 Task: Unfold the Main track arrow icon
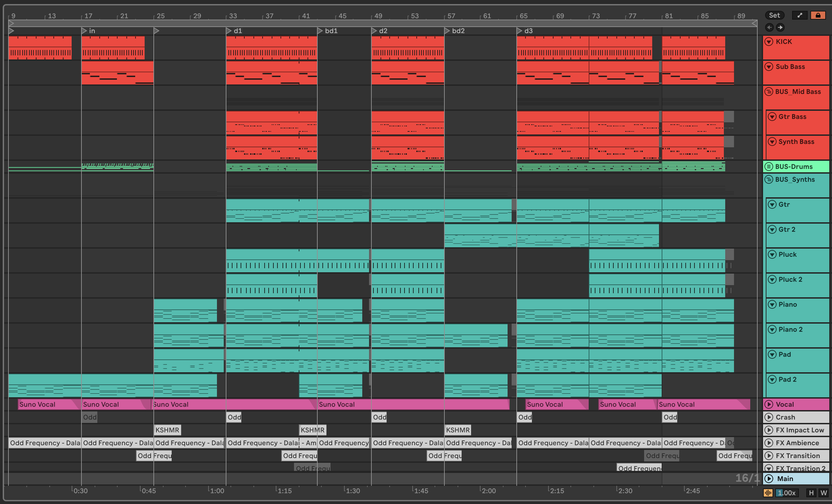click(769, 479)
